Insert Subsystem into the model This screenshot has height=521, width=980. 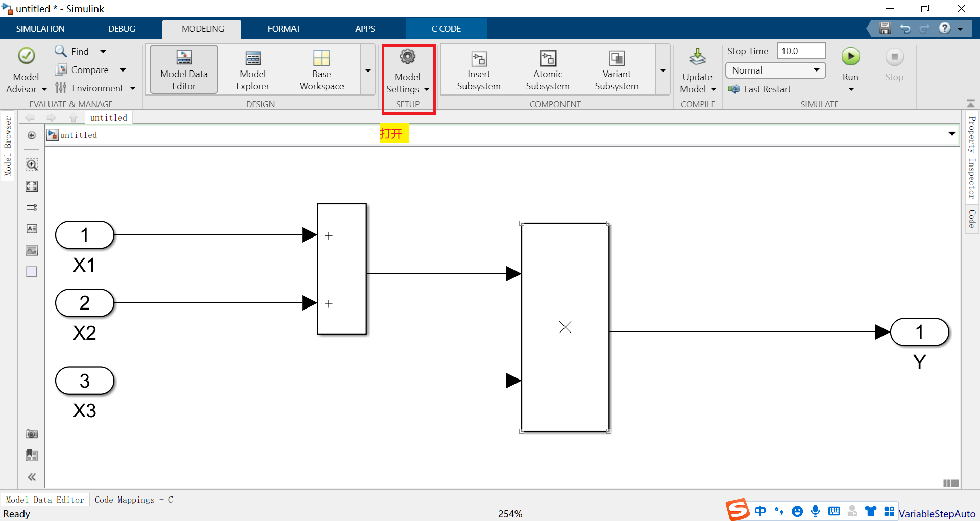[479, 70]
